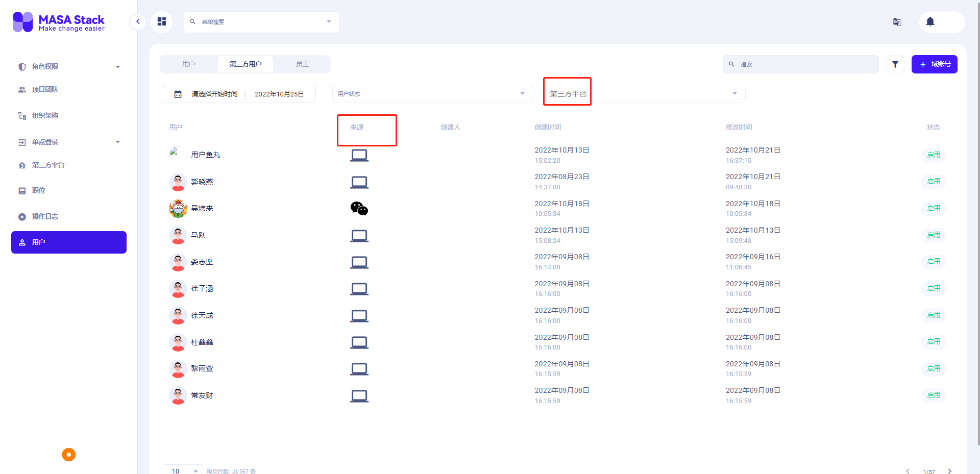Image resolution: width=980 pixels, height=474 pixels.
Task: Go to 第三方平台 in sidebar
Action: pyautogui.click(x=48, y=165)
